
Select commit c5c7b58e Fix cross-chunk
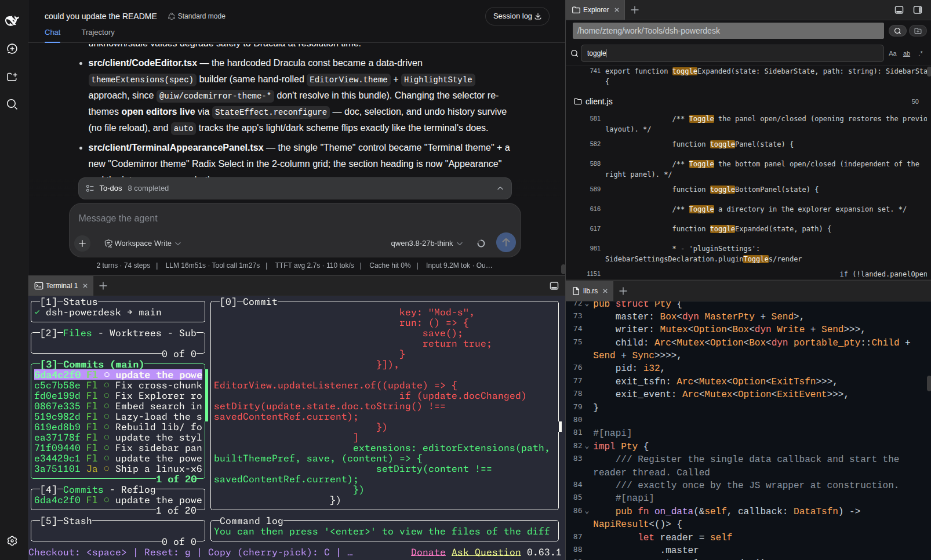118,386
